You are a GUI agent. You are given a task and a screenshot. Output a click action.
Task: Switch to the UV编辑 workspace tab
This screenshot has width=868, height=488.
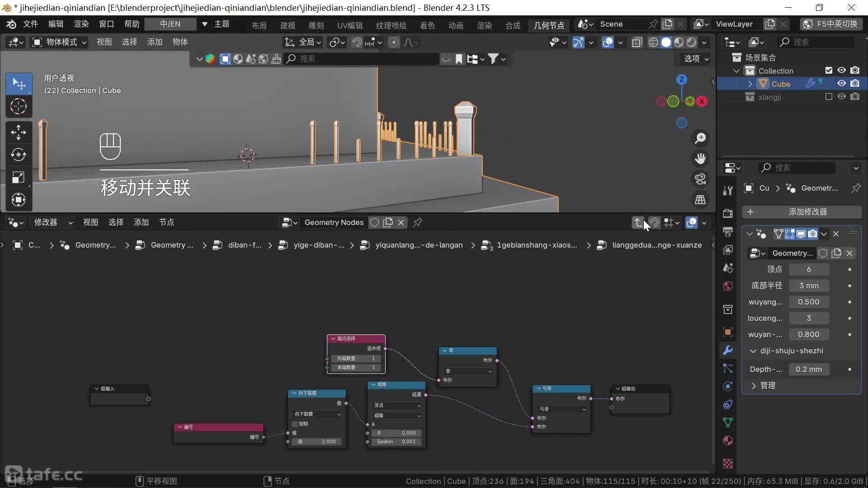(349, 25)
